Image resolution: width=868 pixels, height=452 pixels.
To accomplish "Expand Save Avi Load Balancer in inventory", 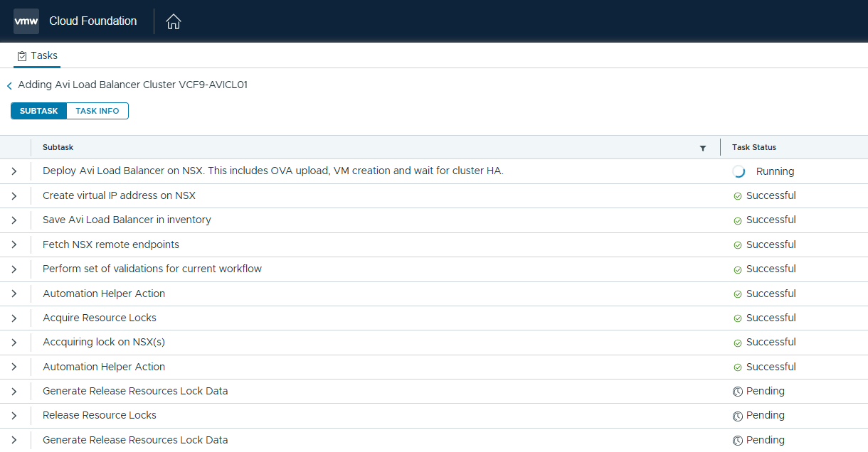I will point(14,220).
